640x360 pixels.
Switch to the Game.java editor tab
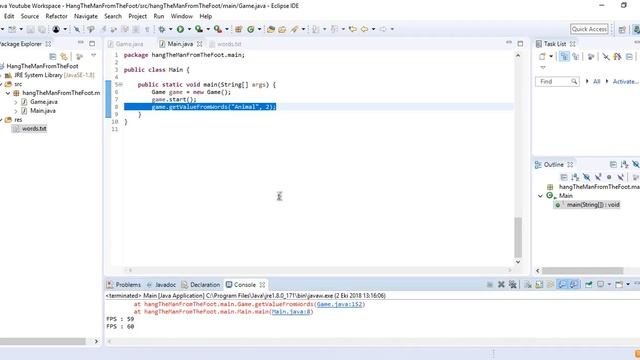pos(125,44)
